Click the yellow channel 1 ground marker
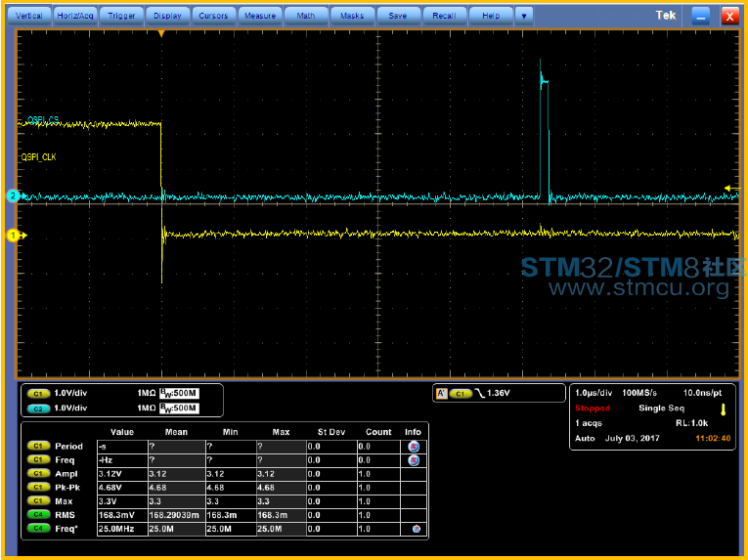This screenshot has width=748, height=560. tap(14, 236)
